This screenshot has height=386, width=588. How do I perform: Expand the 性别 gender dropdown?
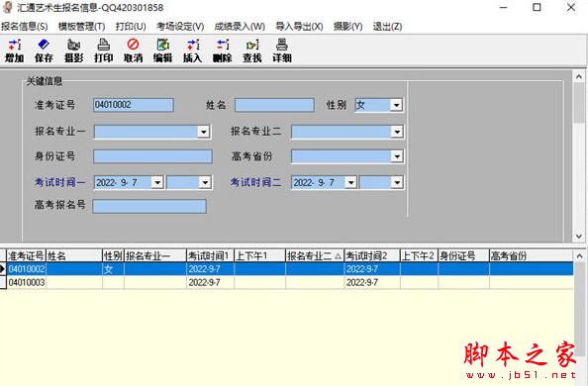click(x=396, y=105)
